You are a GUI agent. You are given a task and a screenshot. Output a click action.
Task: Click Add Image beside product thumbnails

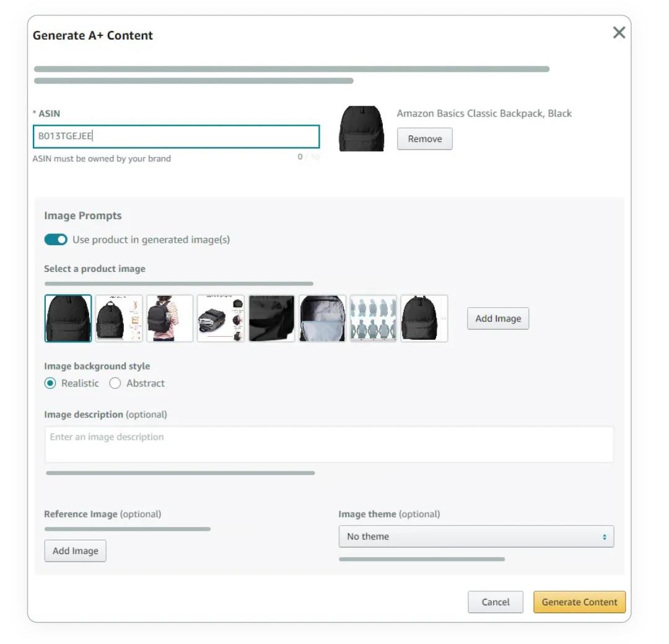tap(497, 318)
